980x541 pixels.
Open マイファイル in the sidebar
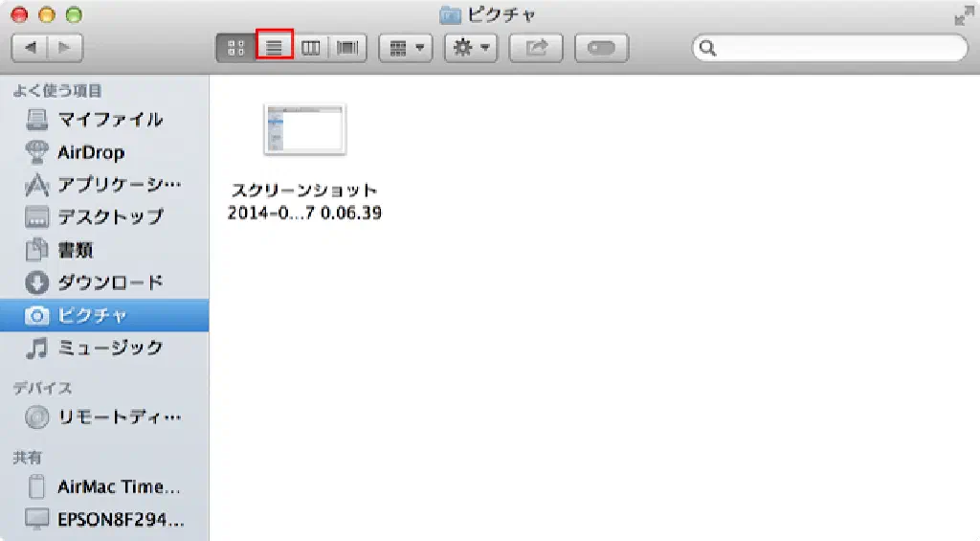109,120
